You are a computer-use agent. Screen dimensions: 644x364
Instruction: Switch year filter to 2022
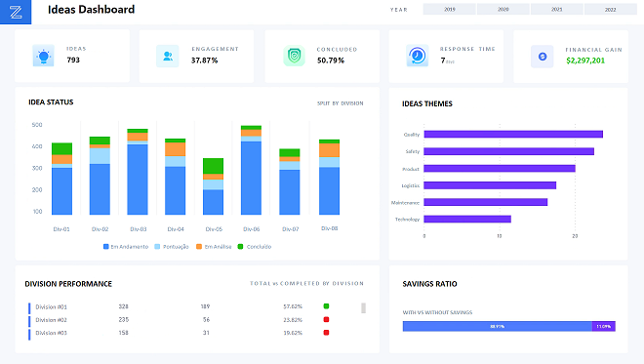click(x=610, y=9)
